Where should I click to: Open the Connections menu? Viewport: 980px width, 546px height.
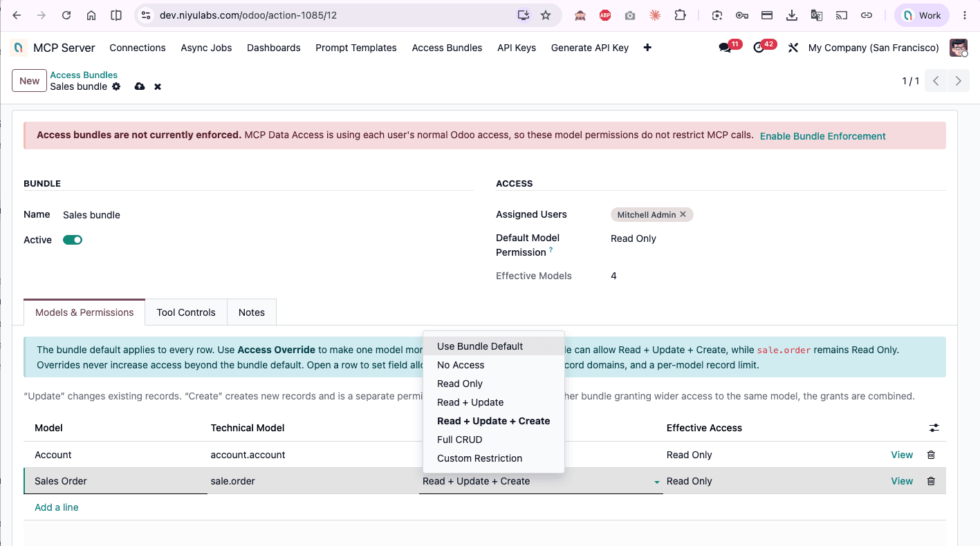[x=138, y=48]
